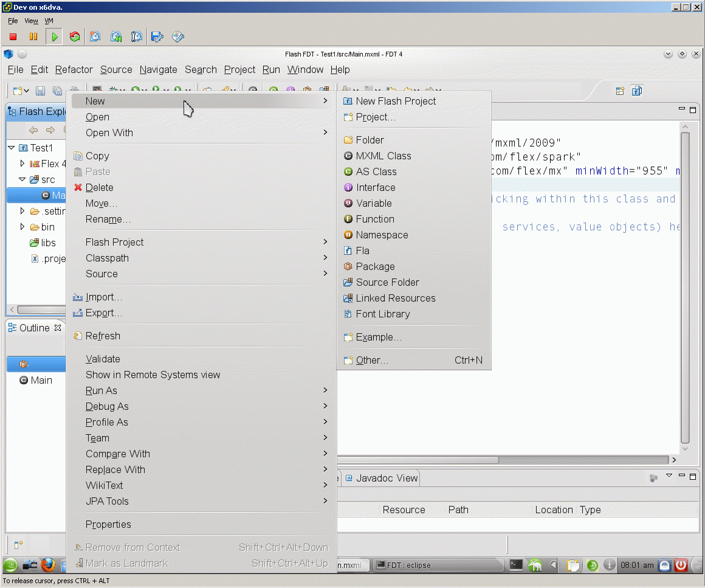This screenshot has width=705, height=588.
Task: Click the Eclipse Save toolbar icon
Action: pos(41,91)
